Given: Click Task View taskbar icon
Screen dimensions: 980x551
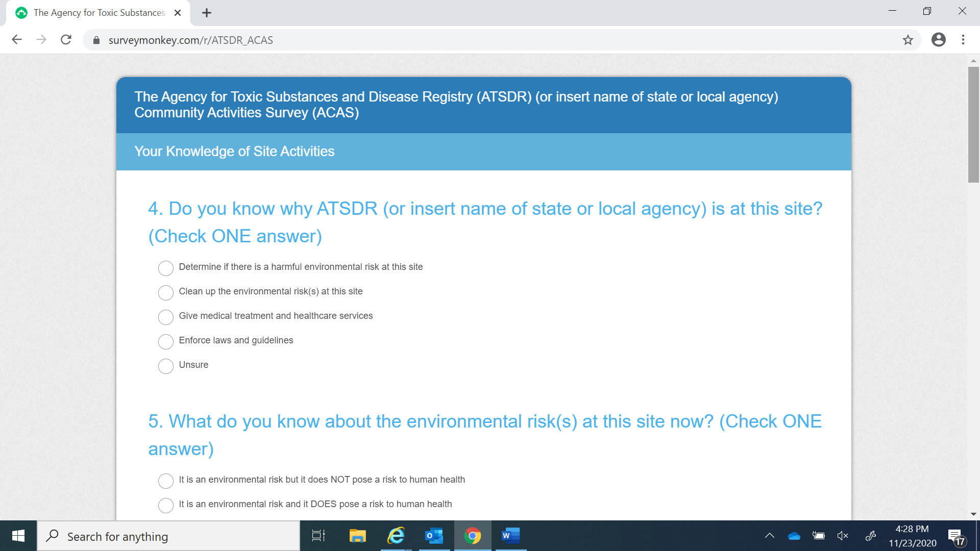Looking at the screenshot, I should click(x=318, y=536).
